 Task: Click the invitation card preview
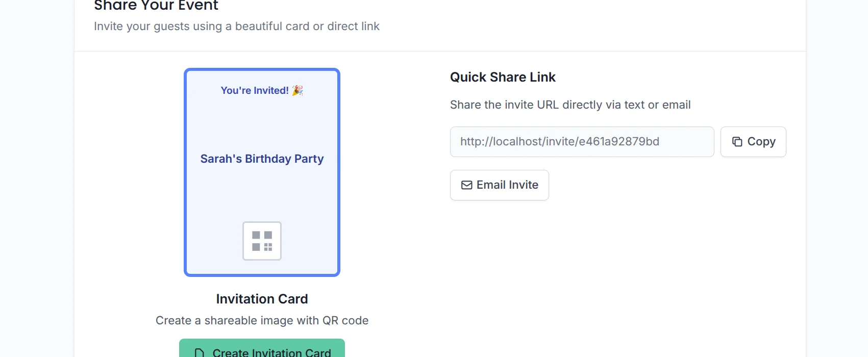coord(262,172)
